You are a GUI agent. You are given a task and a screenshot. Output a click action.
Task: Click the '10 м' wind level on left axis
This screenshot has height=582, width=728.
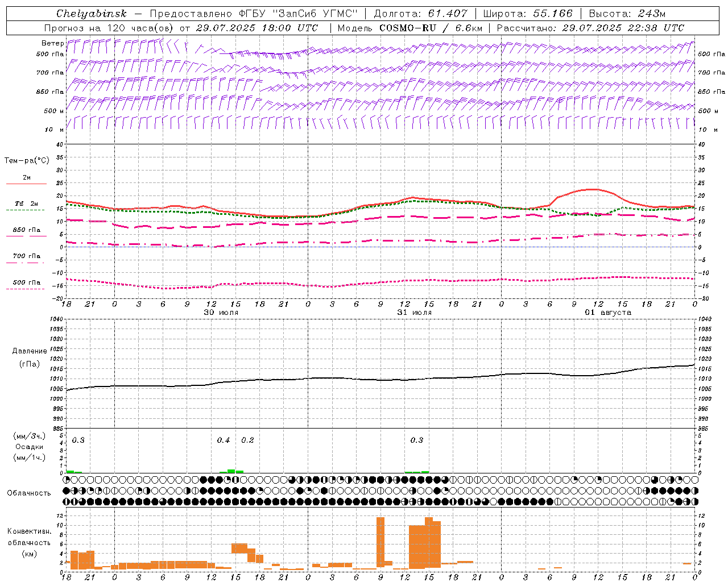click(54, 130)
